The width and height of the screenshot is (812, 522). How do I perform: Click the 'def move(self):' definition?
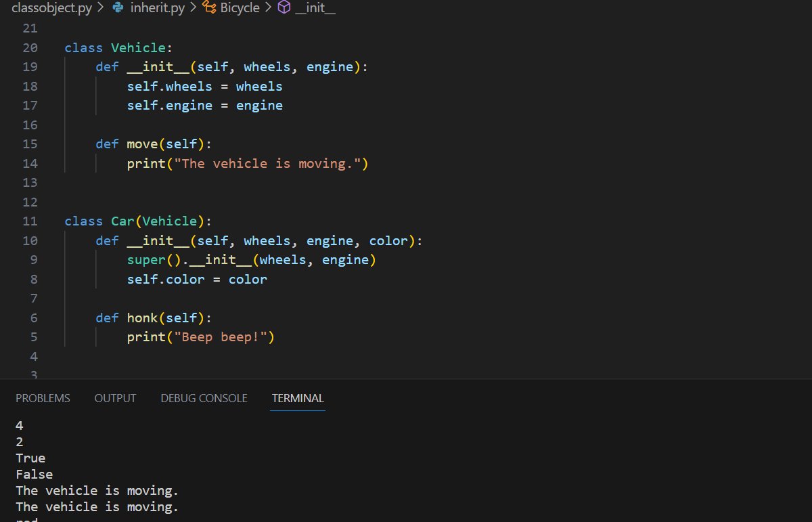(x=154, y=144)
